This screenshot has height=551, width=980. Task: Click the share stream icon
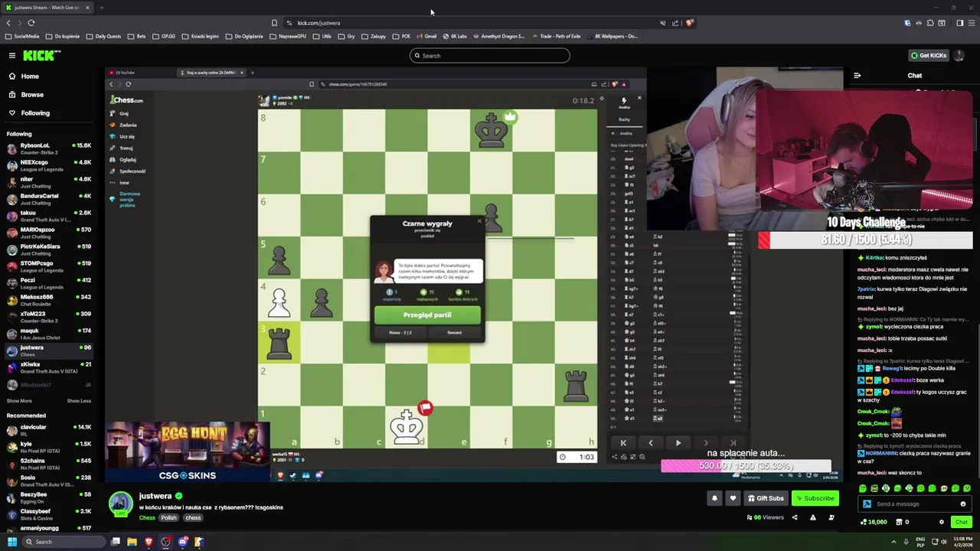tap(794, 517)
